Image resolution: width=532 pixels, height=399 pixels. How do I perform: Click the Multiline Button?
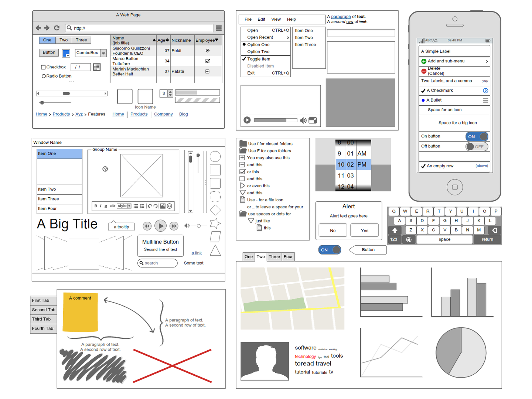[x=160, y=245]
